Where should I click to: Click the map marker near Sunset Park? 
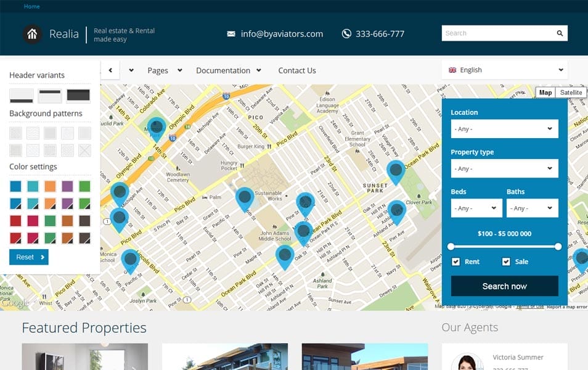click(x=396, y=171)
